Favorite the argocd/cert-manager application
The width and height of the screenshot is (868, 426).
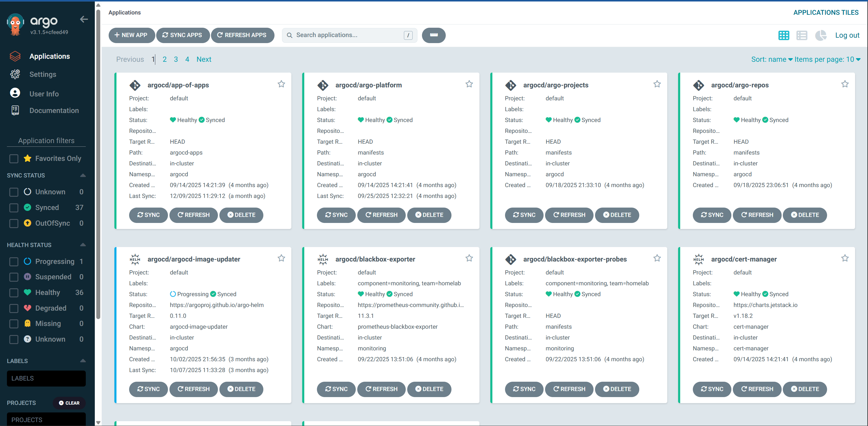point(845,258)
